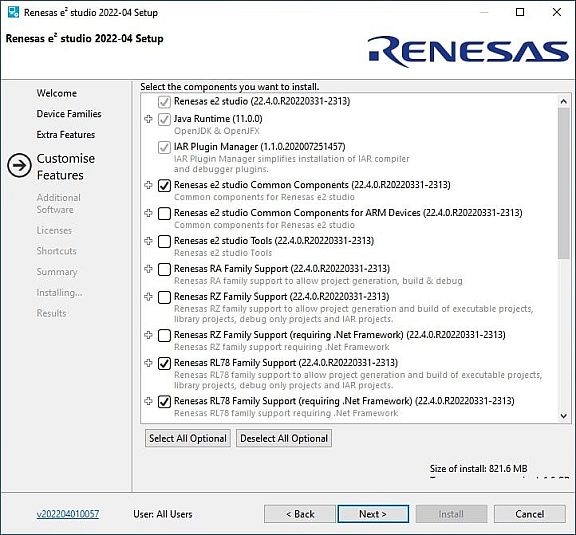Viewport: 576px width, 535px height.
Task: Open the v202204010057 version link
Action: [68, 514]
